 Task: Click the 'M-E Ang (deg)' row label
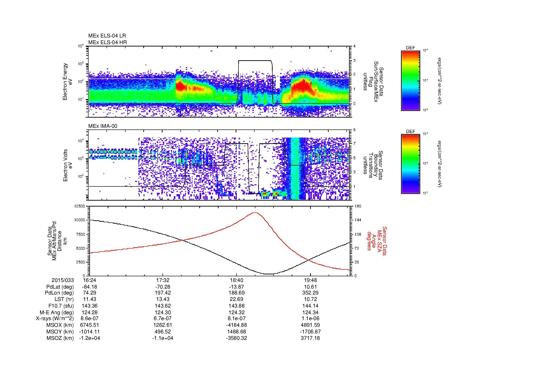pyautogui.click(x=56, y=312)
